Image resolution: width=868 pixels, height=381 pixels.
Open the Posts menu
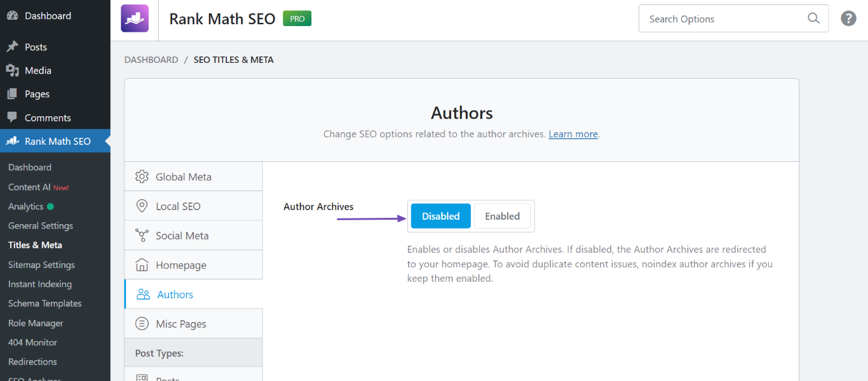pyautogui.click(x=55, y=47)
